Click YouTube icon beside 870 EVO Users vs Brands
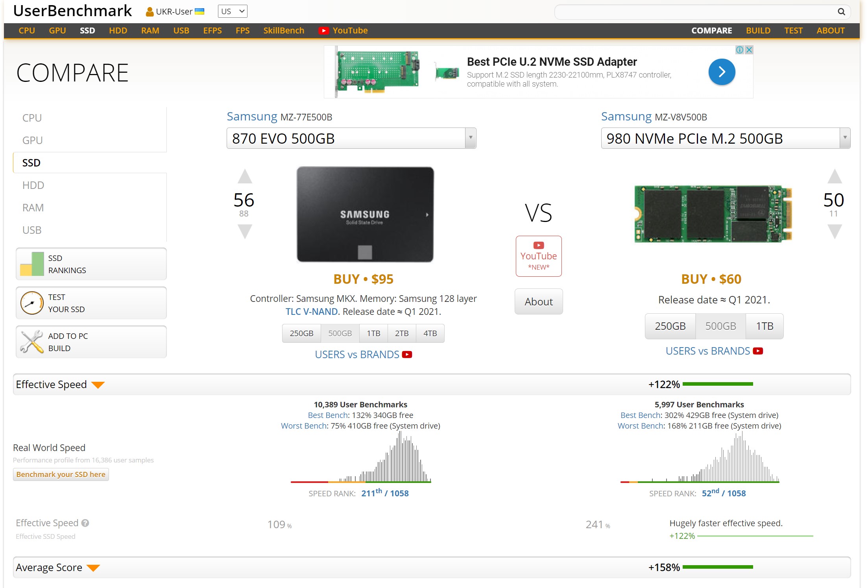The height and width of the screenshot is (588, 868). click(x=407, y=355)
